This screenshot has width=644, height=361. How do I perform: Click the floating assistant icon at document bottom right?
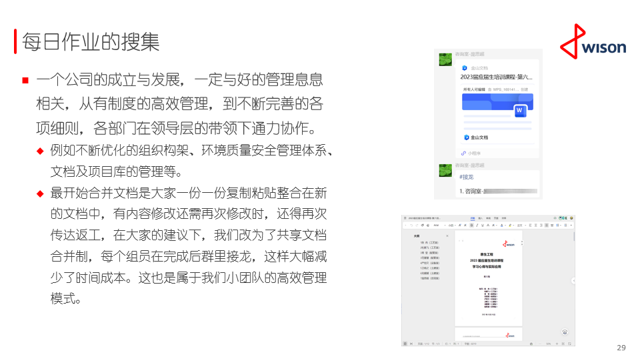[x=565, y=332]
